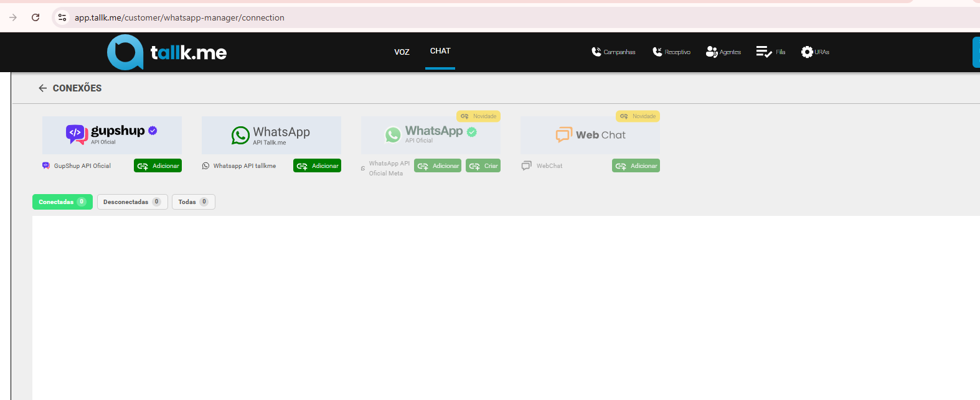Click the blue button at the header edge

pos(976,52)
